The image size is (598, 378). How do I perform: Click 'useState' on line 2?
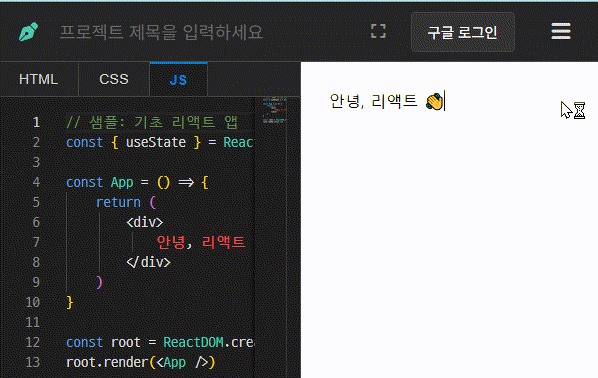click(156, 143)
